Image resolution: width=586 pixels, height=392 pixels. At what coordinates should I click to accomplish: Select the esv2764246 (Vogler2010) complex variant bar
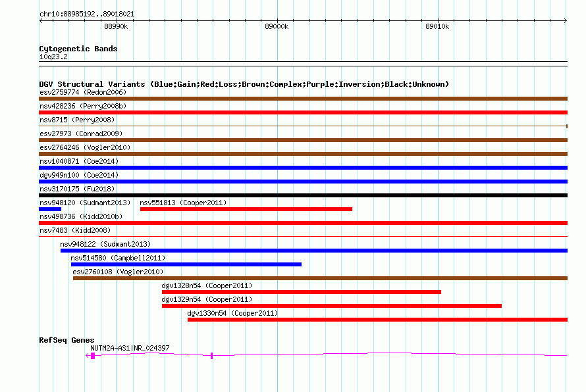point(303,154)
